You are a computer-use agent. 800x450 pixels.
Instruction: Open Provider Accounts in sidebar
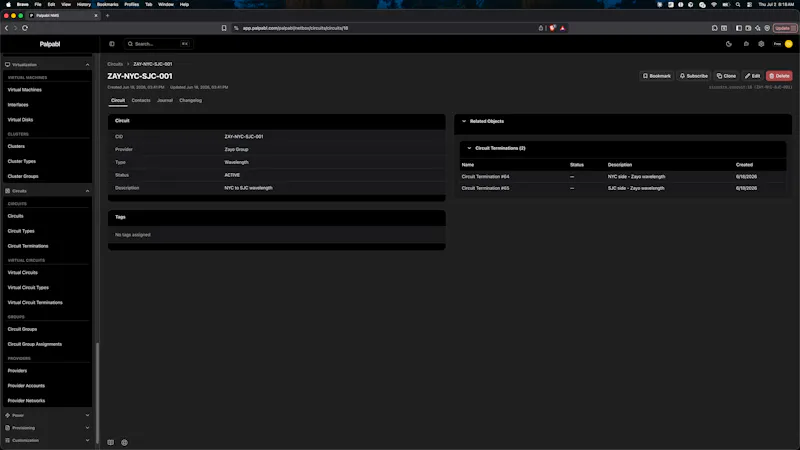pos(26,386)
